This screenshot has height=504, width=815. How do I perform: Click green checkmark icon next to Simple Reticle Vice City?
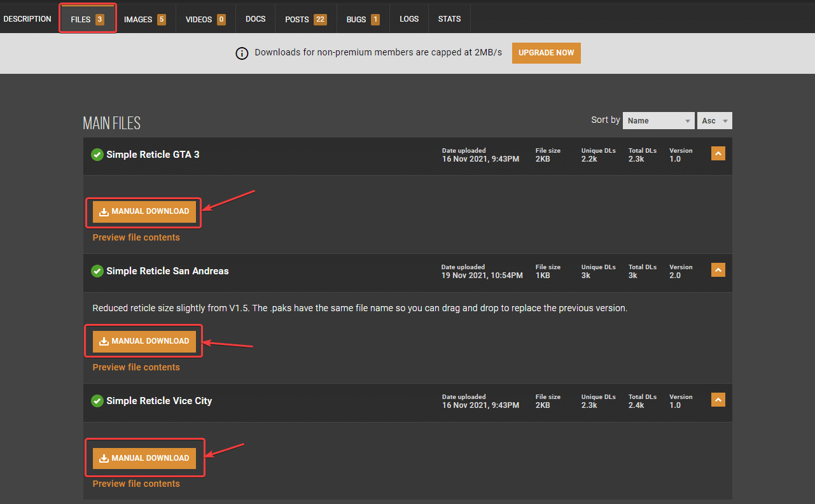97,401
